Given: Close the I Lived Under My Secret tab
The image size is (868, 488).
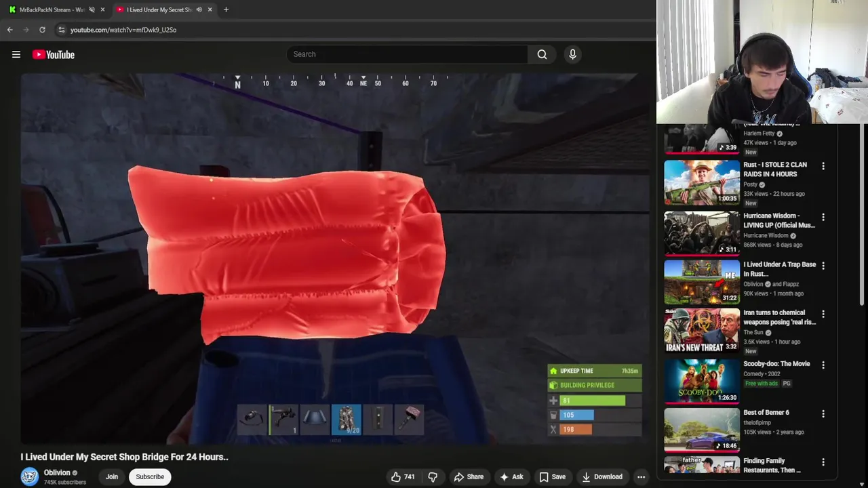Looking at the screenshot, I should [210, 9].
